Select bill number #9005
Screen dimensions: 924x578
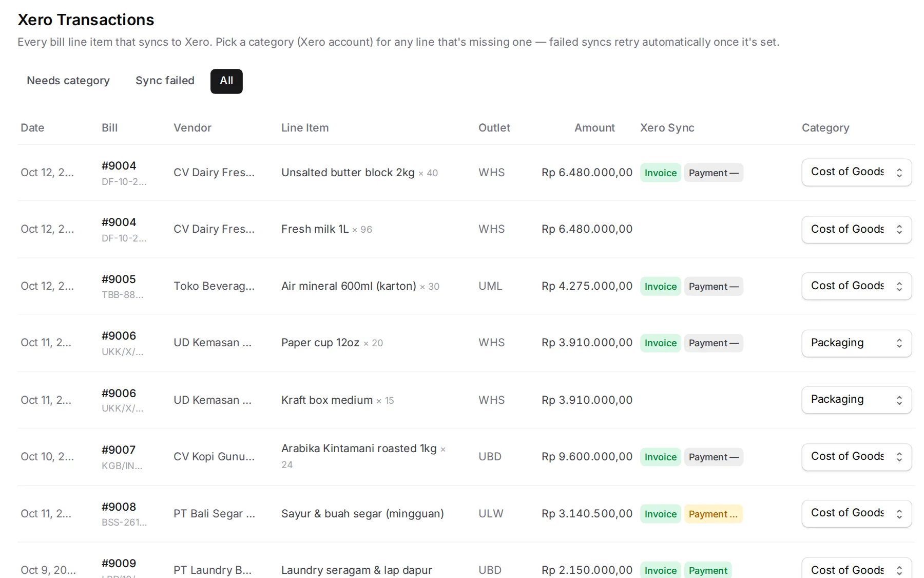[x=119, y=279]
